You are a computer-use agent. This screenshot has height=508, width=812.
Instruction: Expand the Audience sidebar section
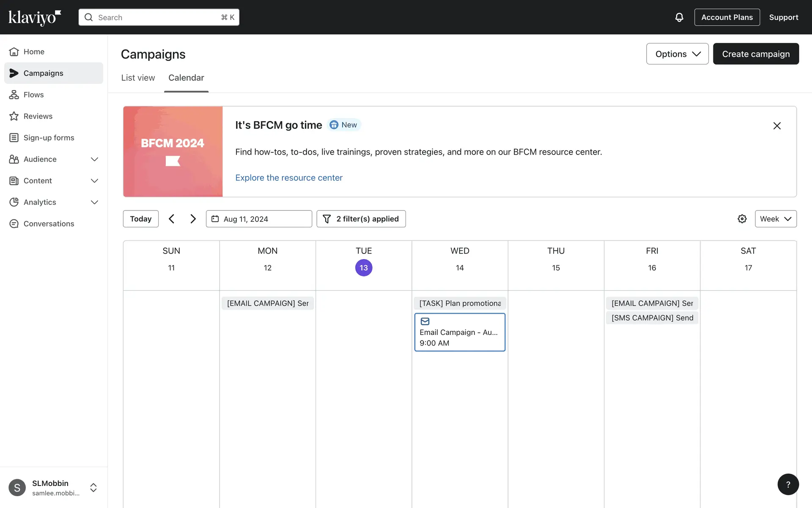click(94, 160)
